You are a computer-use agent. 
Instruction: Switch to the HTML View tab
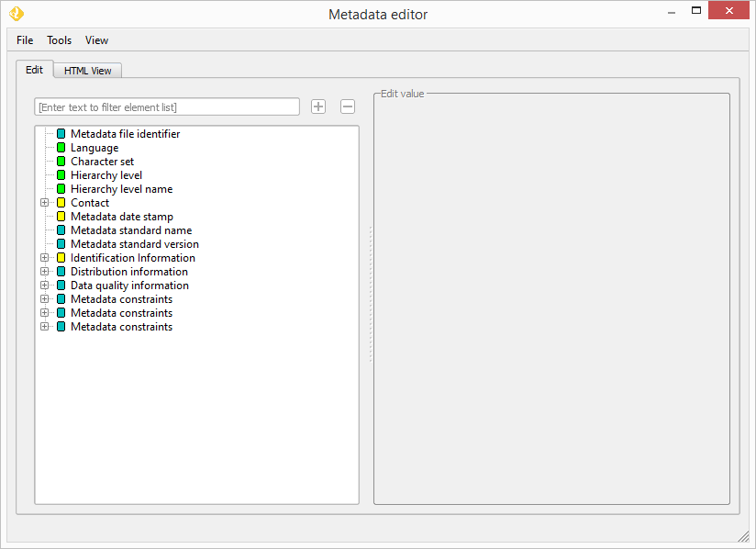pyautogui.click(x=86, y=70)
